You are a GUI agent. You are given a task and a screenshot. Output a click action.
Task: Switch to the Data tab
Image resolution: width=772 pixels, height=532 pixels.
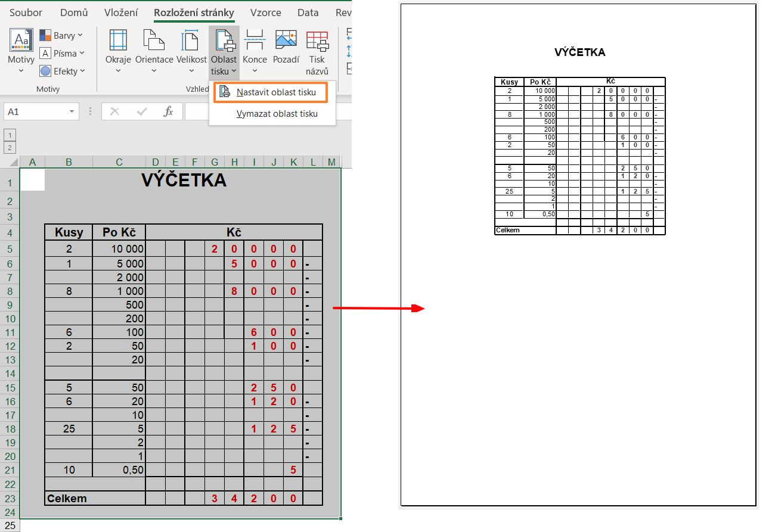[x=308, y=13]
